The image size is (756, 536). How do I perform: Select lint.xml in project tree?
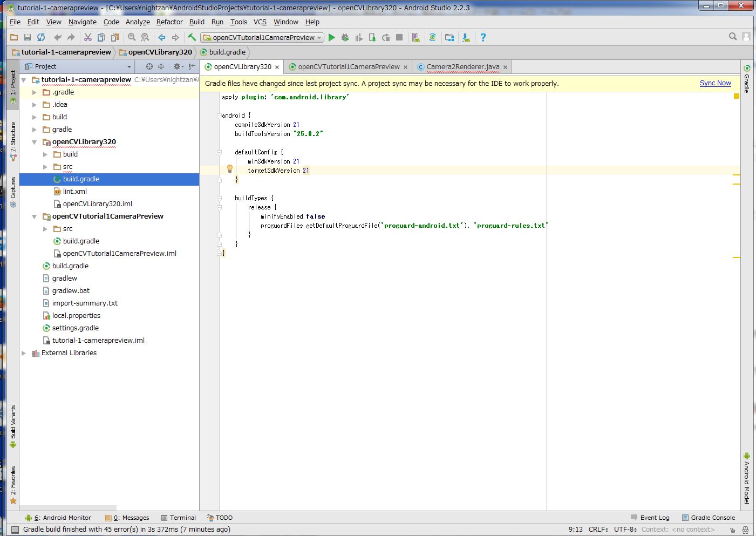[74, 192]
